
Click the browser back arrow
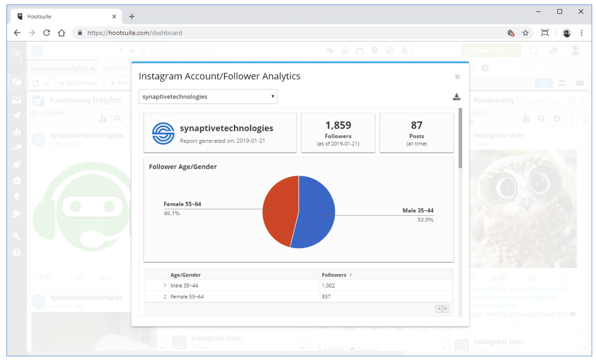(x=17, y=33)
